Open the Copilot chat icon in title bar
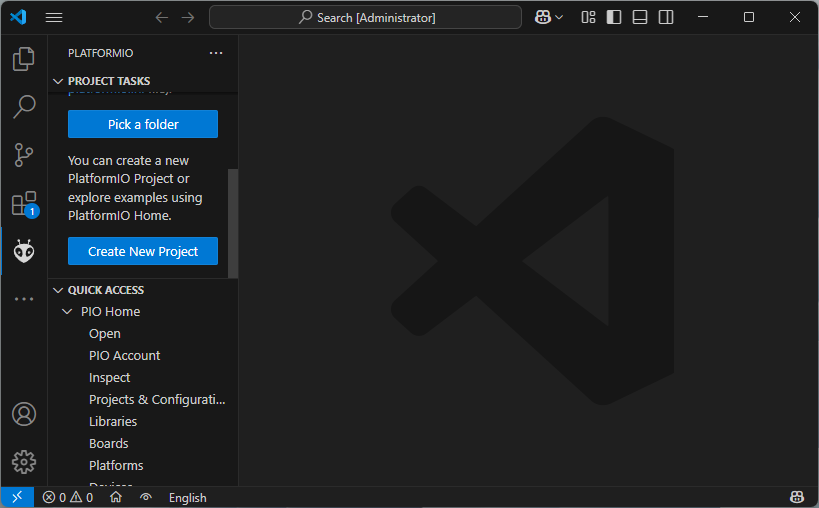 click(x=543, y=17)
